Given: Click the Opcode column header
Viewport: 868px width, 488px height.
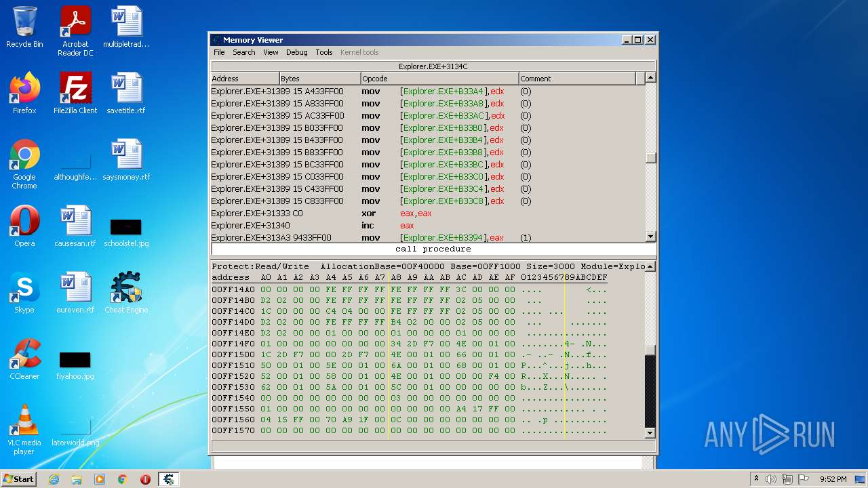Looking at the screenshot, I should (439, 79).
